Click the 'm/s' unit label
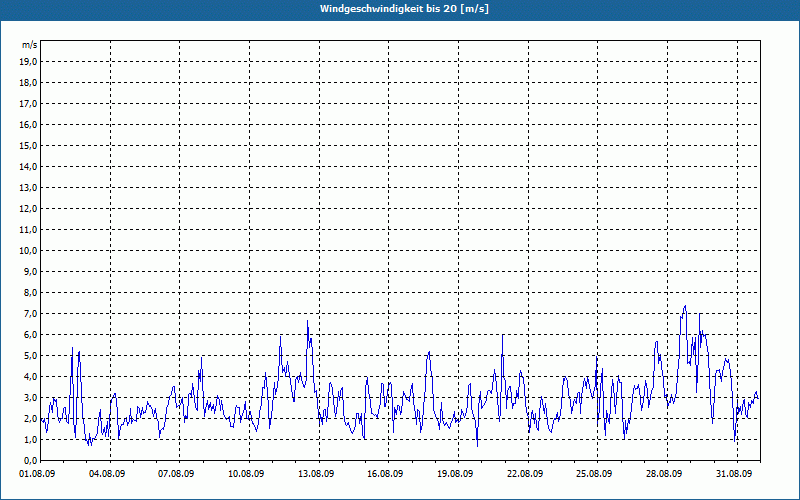This screenshot has height=500, width=800. point(30,45)
